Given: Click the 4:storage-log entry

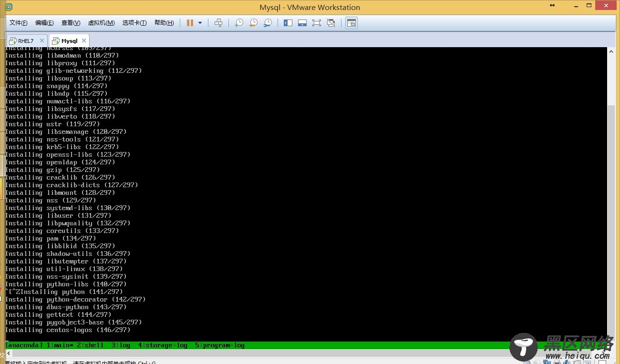Looking at the screenshot, I should (163, 345).
